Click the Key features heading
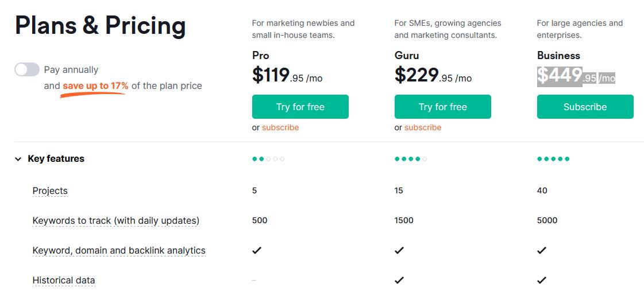The image size is (644, 292). tap(56, 159)
